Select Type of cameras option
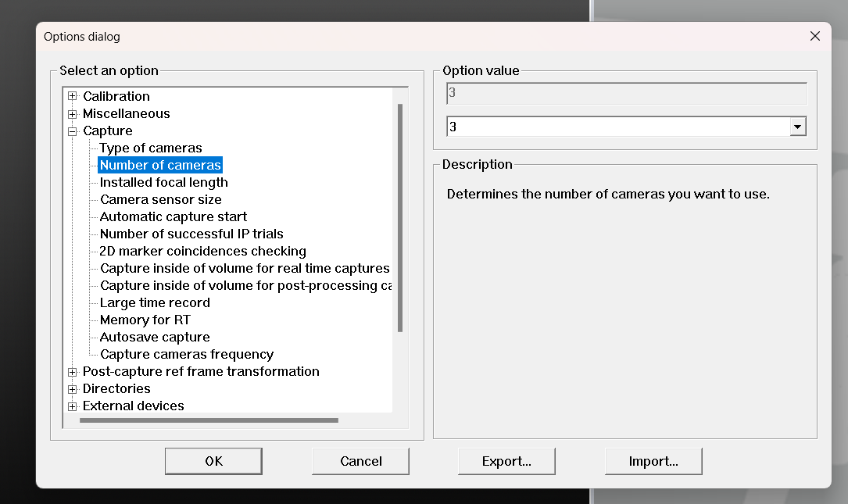This screenshot has height=504, width=848. (x=151, y=148)
